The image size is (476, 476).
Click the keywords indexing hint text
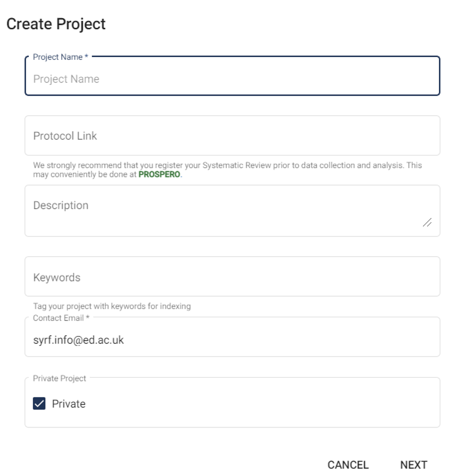(x=112, y=306)
